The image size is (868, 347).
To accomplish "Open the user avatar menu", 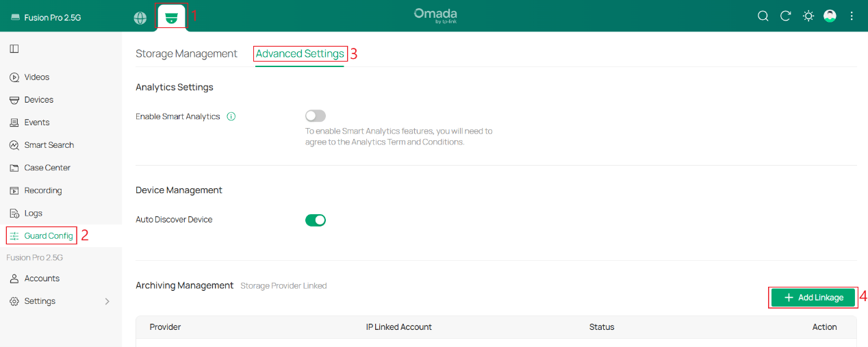I will [x=830, y=16].
